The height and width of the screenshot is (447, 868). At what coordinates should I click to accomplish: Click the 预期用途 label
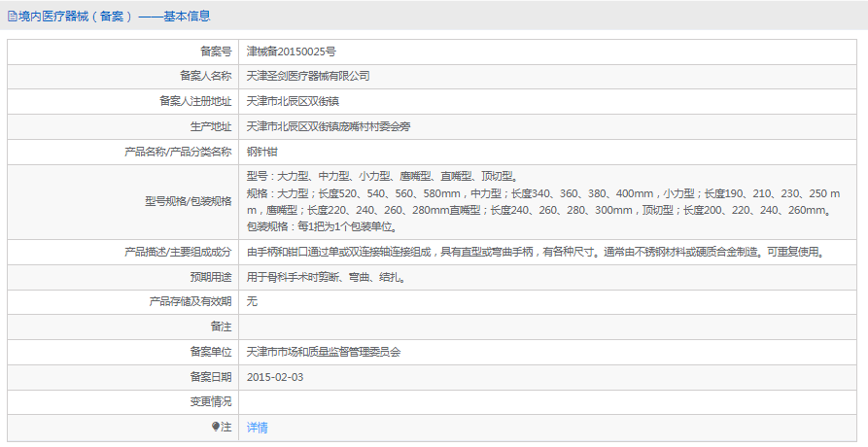pyautogui.click(x=211, y=277)
